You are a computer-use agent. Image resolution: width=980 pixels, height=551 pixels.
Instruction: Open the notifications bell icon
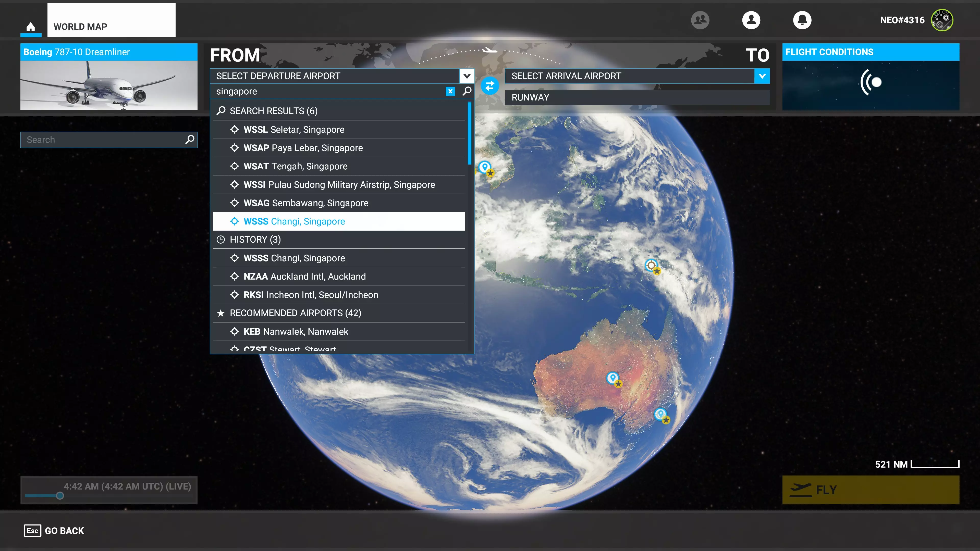tap(802, 20)
